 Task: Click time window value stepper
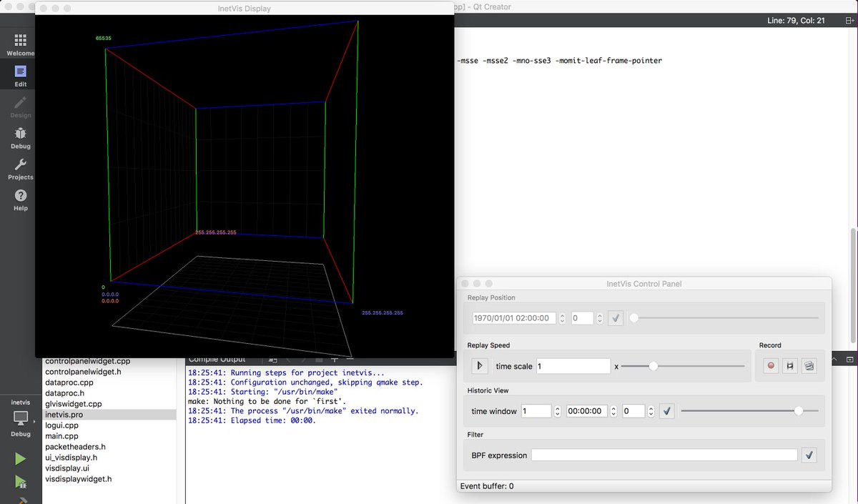(x=557, y=411)
